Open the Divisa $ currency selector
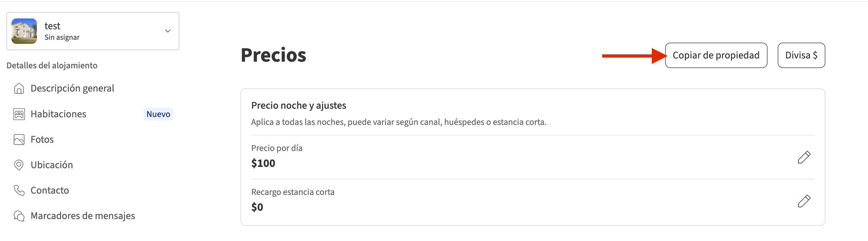The width and height of the screenshot is (868, 241). [x=801, y=55]
